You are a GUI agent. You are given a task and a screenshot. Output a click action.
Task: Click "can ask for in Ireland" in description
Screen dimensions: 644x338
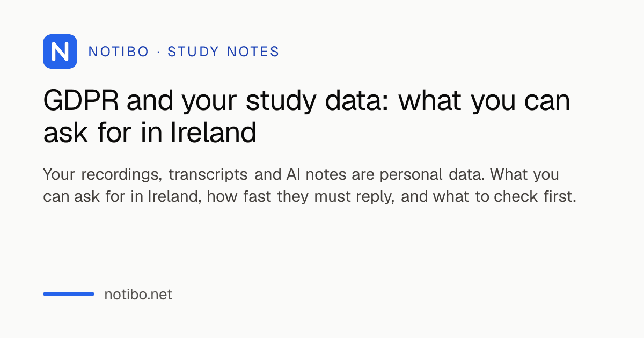coord(122,196)
